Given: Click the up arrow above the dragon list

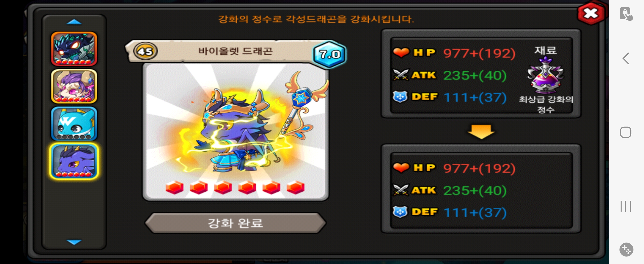Looking at the screenshot, I should 74,22.
